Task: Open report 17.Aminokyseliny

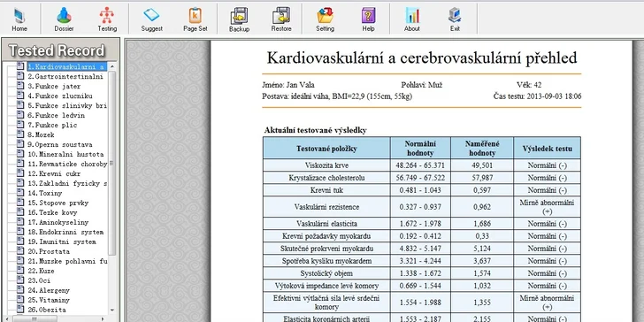Action: tap(57, 222)
